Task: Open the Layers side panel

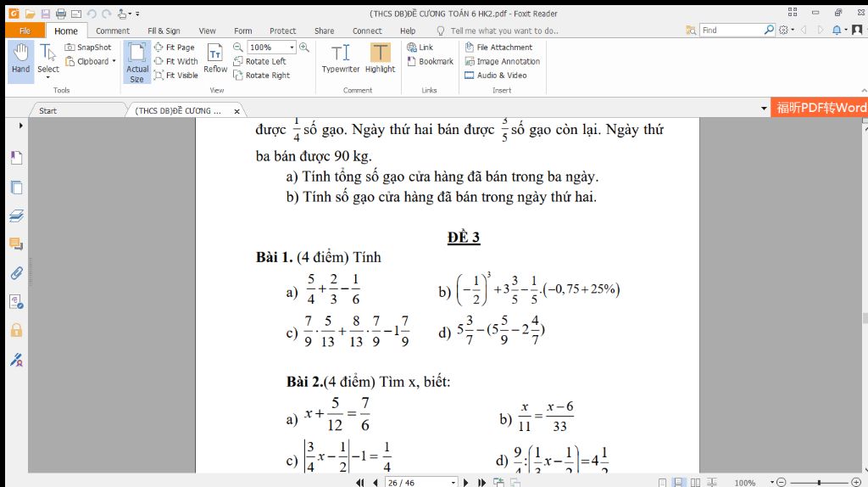Action: tap(17, 216)
